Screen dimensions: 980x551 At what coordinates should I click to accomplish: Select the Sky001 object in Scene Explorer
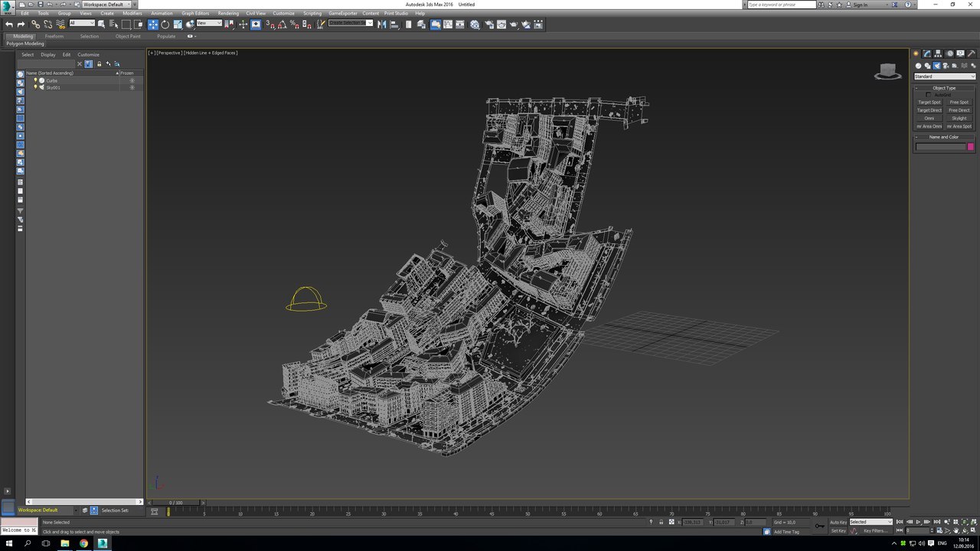(x=53, y=87)
